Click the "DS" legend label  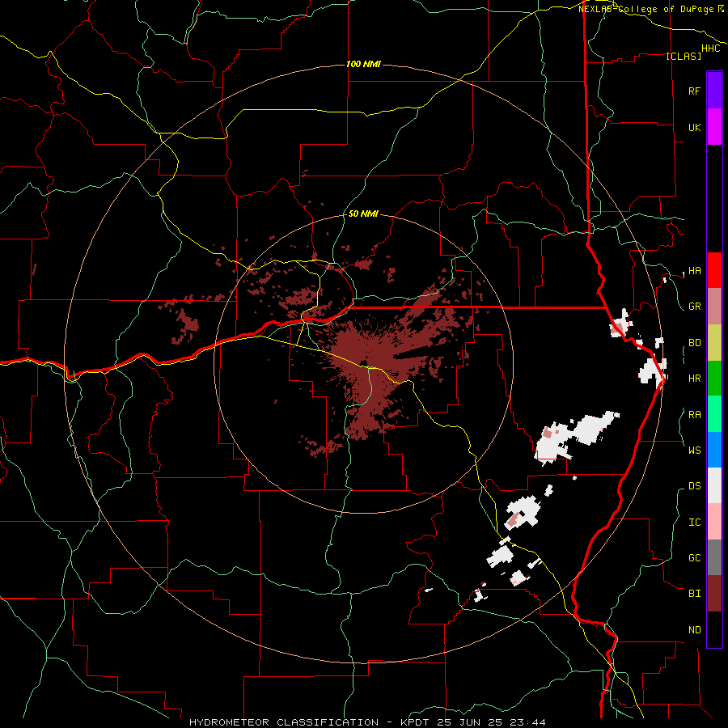tap(694, 486)
